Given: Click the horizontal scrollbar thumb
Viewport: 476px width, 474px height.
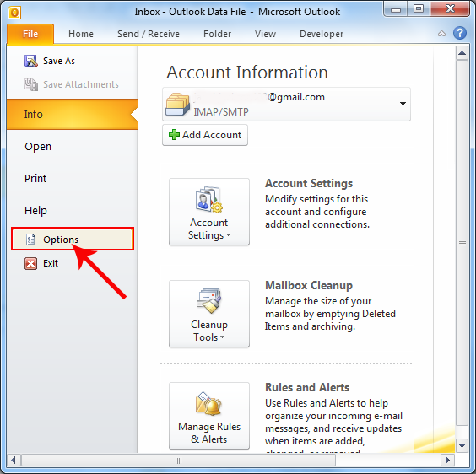Looking at the screenshot, I should [178, 461].
